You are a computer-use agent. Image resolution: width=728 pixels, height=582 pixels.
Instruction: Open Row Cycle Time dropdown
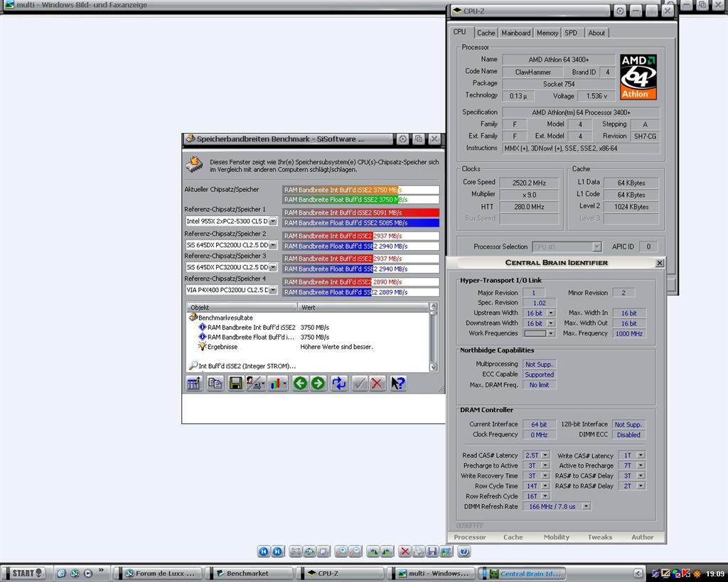click(x=545, y=486)
